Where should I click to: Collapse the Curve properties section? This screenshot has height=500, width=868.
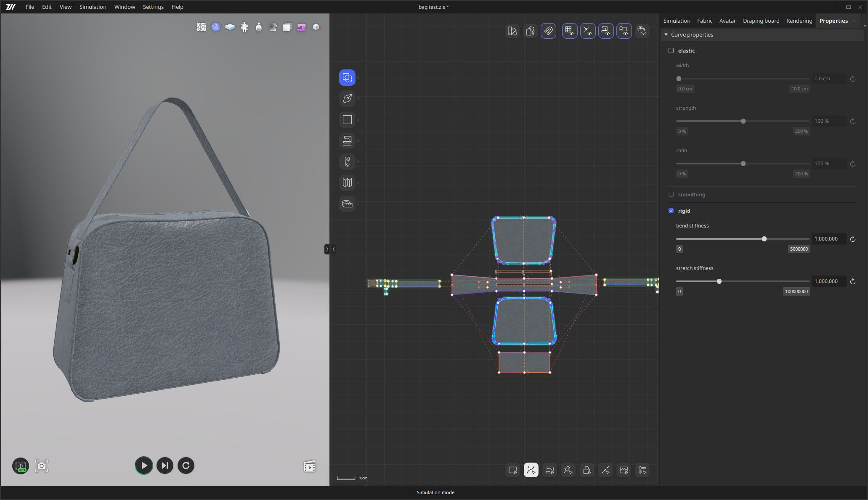[666, 34]
